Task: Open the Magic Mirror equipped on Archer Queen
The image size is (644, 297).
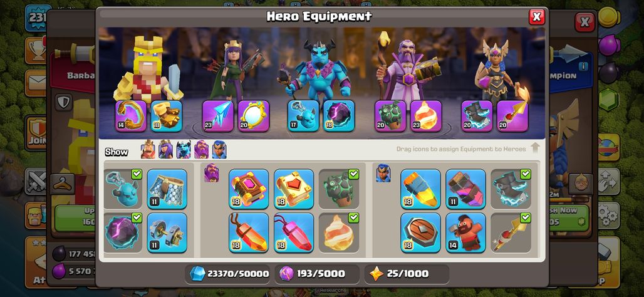Action: [x=254, y=116]
